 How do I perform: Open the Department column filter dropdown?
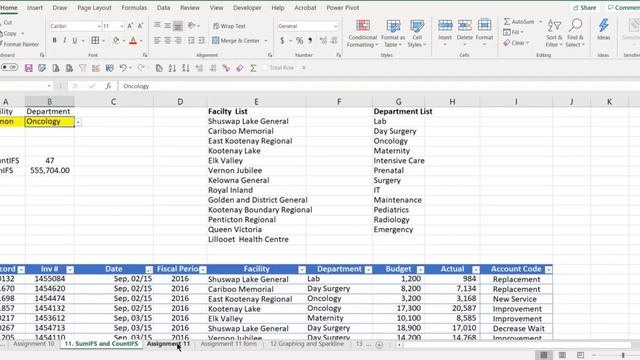(x=368, y=269)
